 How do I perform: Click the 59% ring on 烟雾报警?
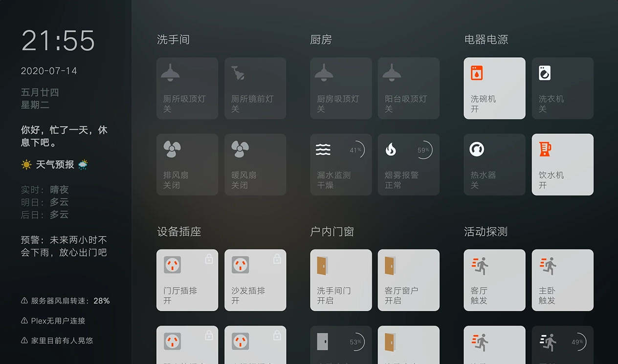point(424,150)
